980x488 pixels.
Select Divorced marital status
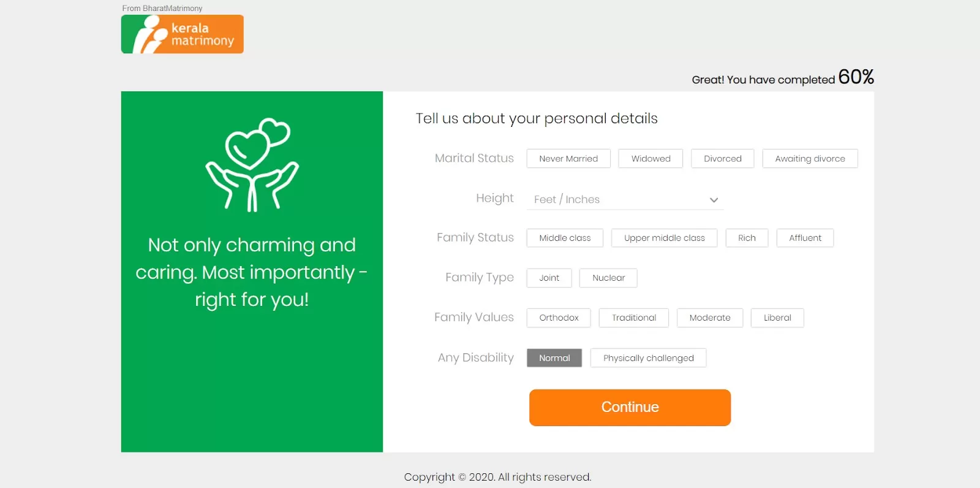(x=722, y=159)
